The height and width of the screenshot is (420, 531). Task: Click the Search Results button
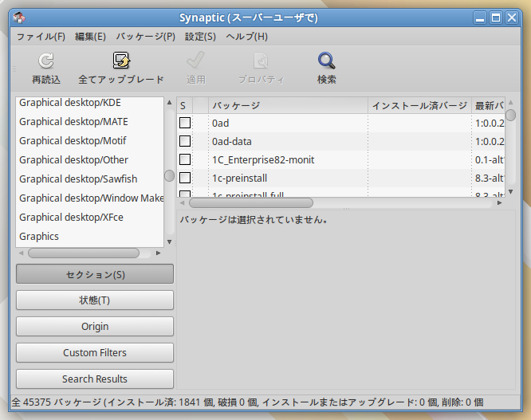click(x=95, y=379)
